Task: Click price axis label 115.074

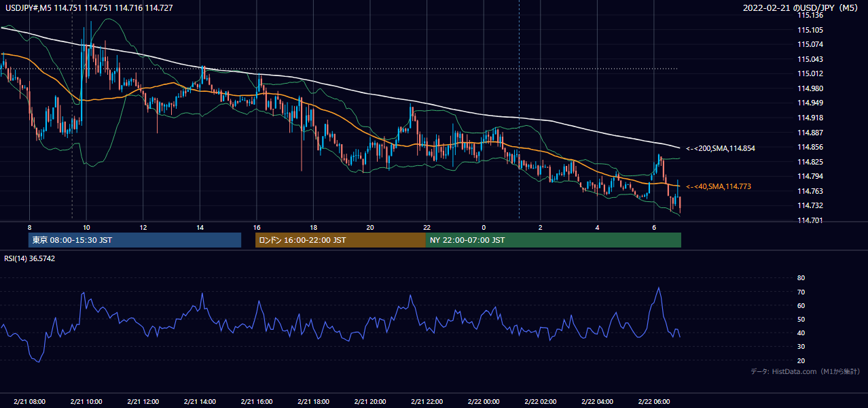Action: (x=810, y=44)
